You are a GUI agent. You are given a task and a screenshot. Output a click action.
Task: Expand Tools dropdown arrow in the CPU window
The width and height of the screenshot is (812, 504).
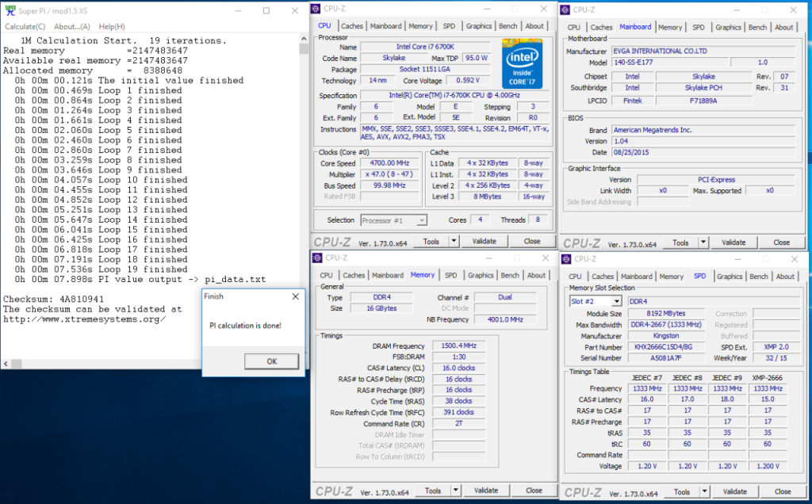(x=454, y=241)
